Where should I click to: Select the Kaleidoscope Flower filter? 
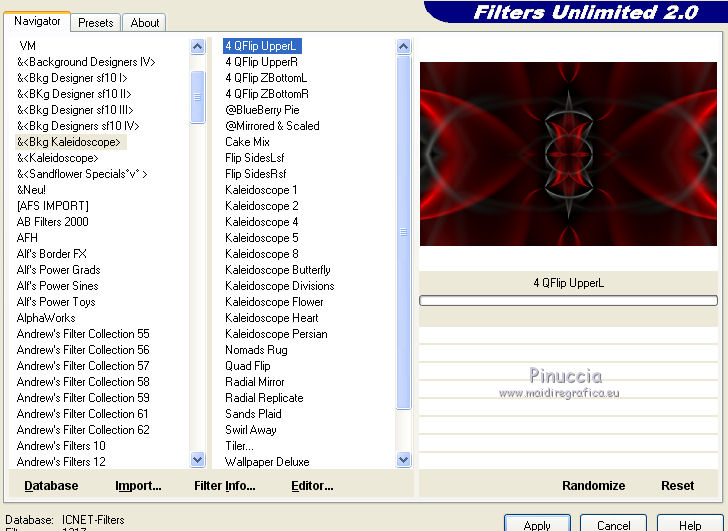(274, 302)
